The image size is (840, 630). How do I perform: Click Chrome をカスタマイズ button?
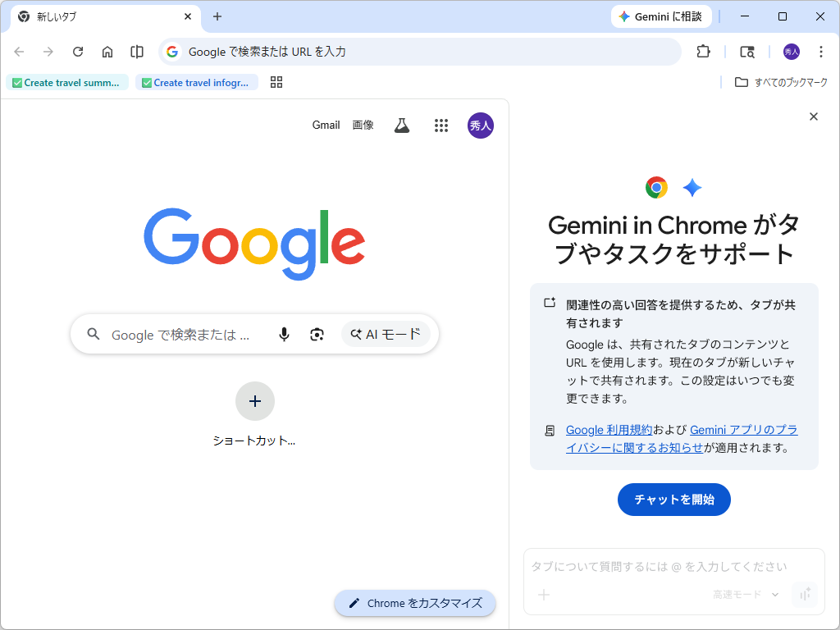click(415, 603)
